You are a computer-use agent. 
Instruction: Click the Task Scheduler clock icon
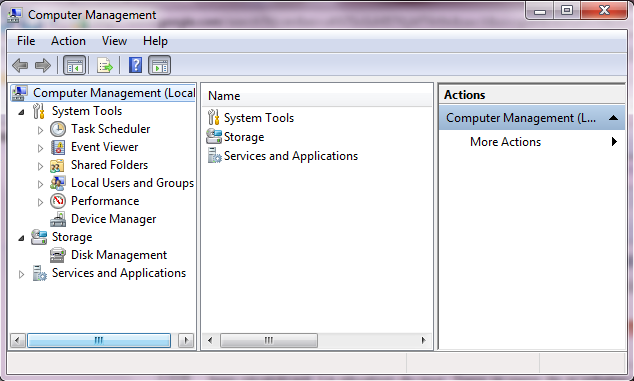pos(58,129)
